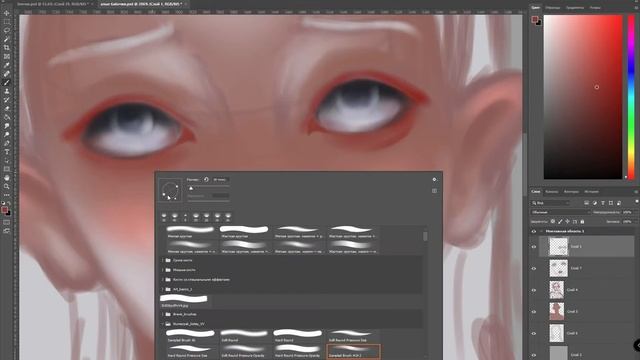Click the brush size slider
The height and width of the screenshot is (360, 640).
[209, 187]
